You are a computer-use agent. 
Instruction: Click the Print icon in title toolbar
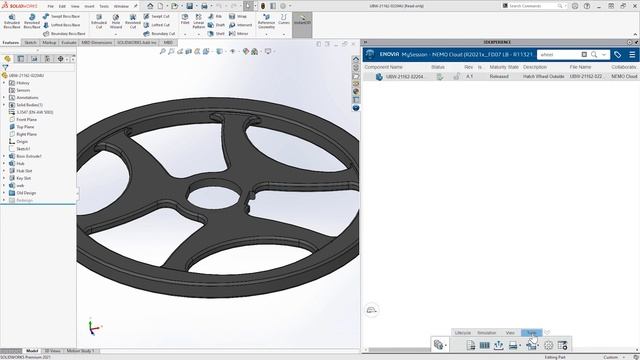204,6
